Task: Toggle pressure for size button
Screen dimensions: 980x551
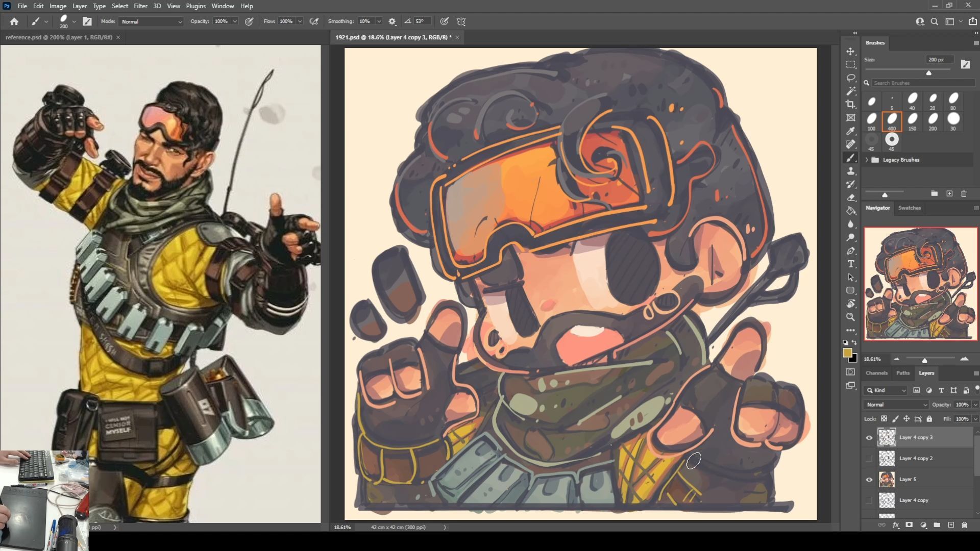Action: pyautogui.click(x=445, y=21)
